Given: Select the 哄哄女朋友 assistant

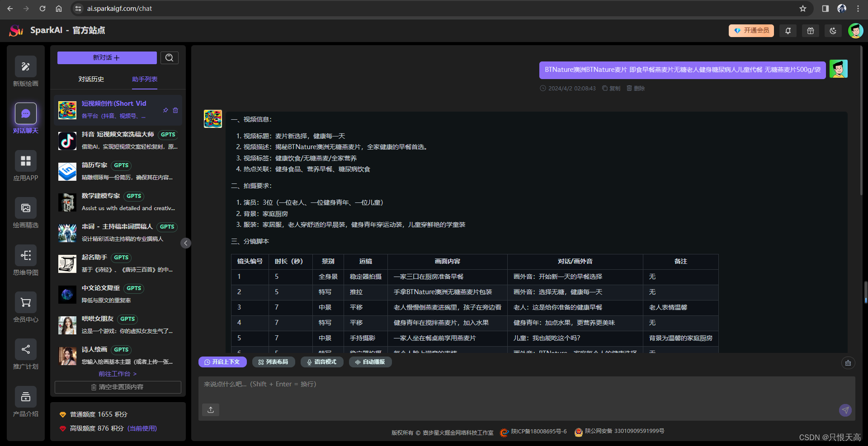Looking at the screenshot, I should click(x=118, y=325).
